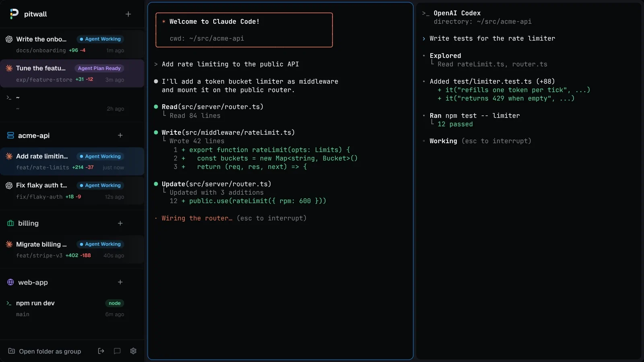Click the billing group icon
Image resolution: width=644 pixels, height=362 pixels.
point(11,223)
